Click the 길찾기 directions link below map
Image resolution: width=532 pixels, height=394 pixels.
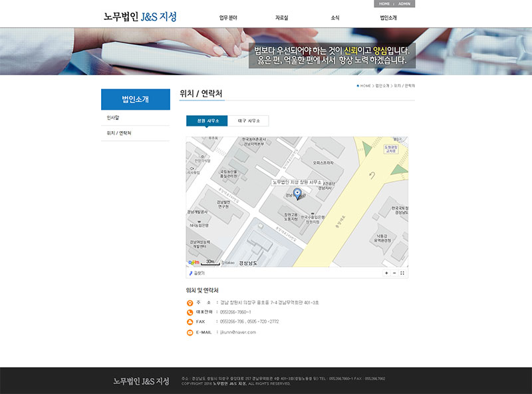(x=197, y=273)
